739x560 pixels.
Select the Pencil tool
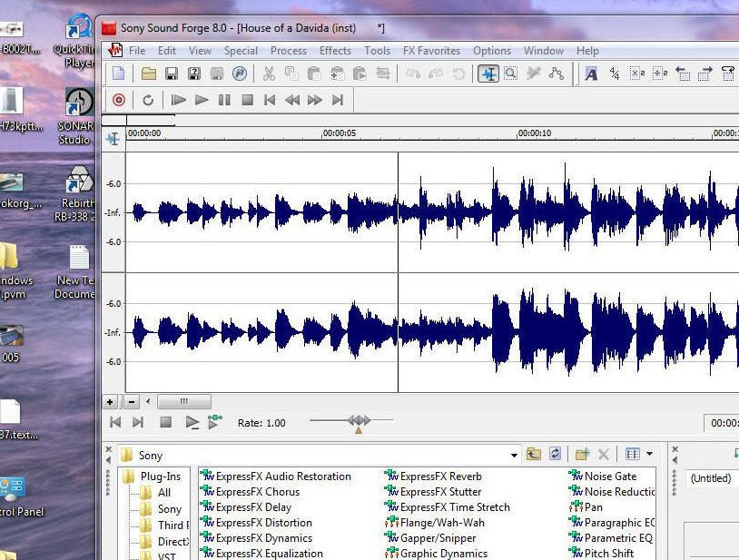[534, 74]
